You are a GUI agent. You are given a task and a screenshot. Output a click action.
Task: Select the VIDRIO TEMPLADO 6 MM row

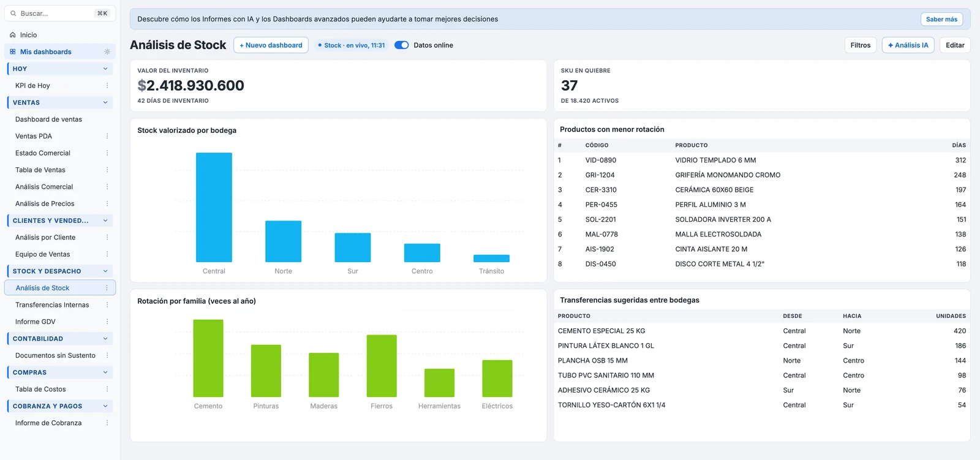click(x=761, y=160)
